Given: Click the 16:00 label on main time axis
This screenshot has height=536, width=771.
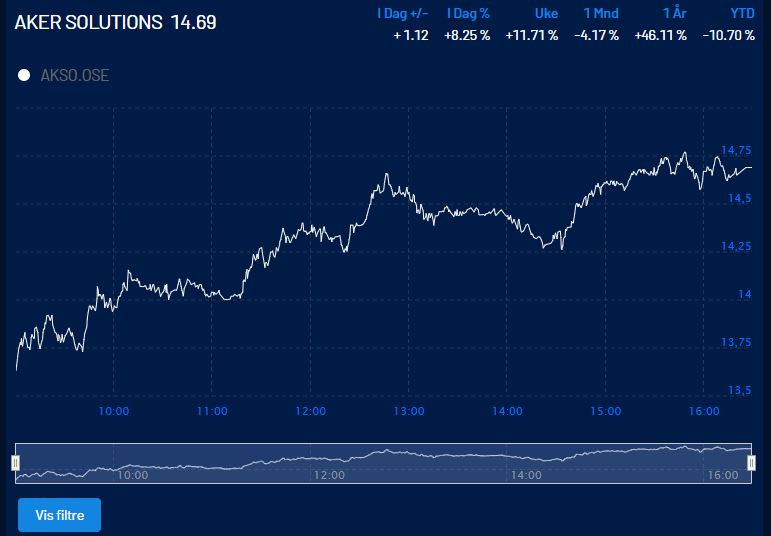Looking at the screenshot, I should coord(705,411).
